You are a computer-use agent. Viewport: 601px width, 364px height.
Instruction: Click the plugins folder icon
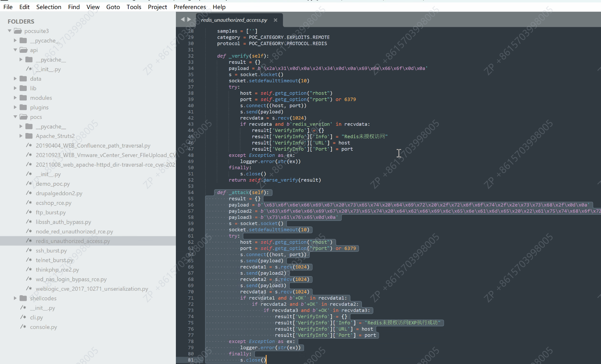tap(23, 107)
